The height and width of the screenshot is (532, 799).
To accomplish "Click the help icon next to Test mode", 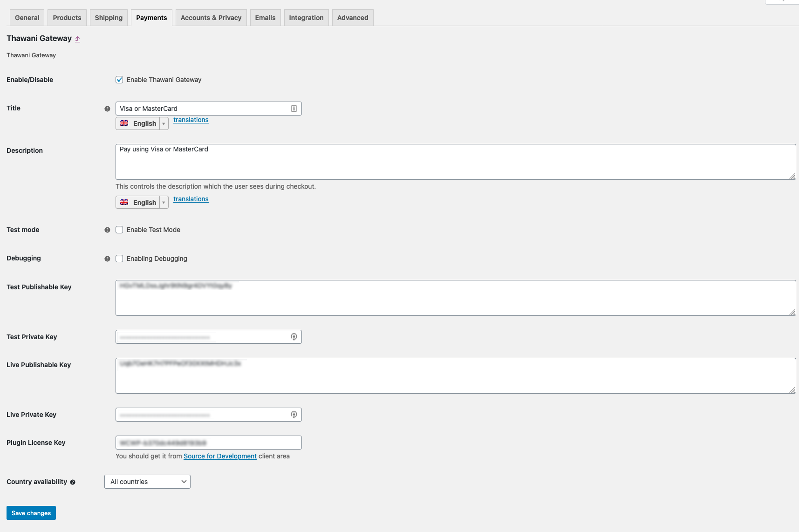I will (x=107, y=230).
